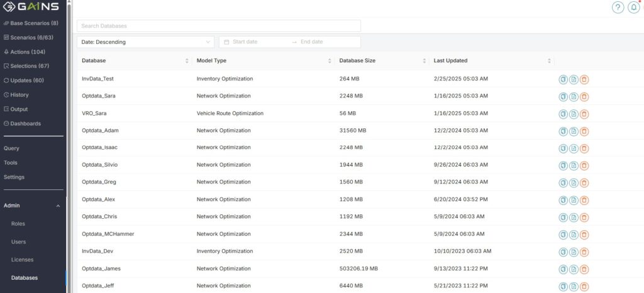Click the copy icon for Optdata_Sara
Viewport: 644px width, 293px height.
(x=563, y=97)
